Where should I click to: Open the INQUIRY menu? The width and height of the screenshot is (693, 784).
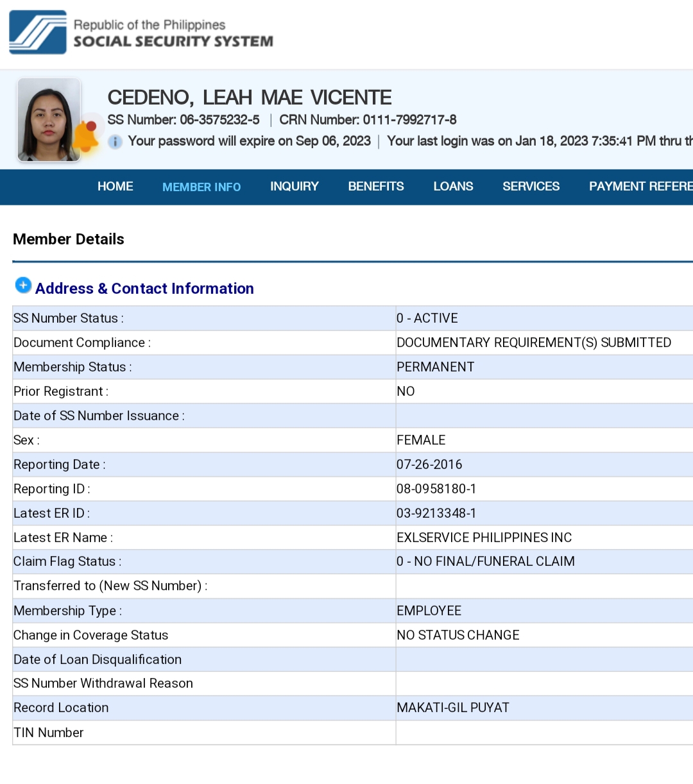click(294, 187)
